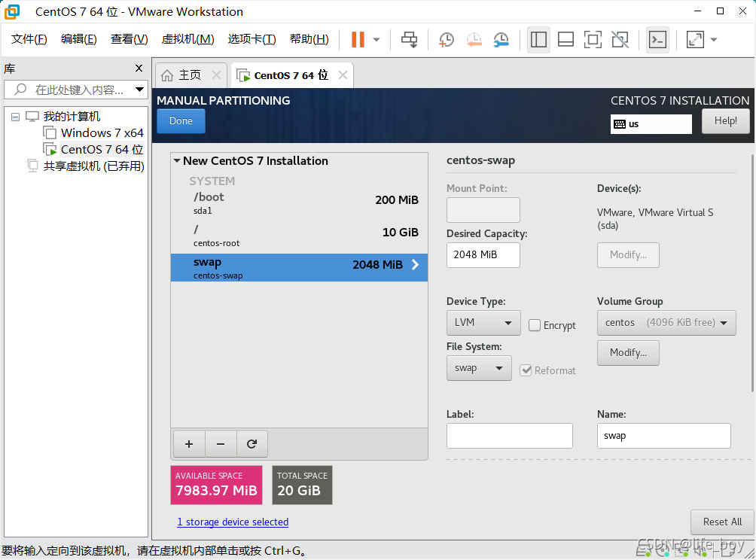The width and height of the screenshot is (756, 560).
Task: Open the File System swap dropdown
Action: [479, 368]
